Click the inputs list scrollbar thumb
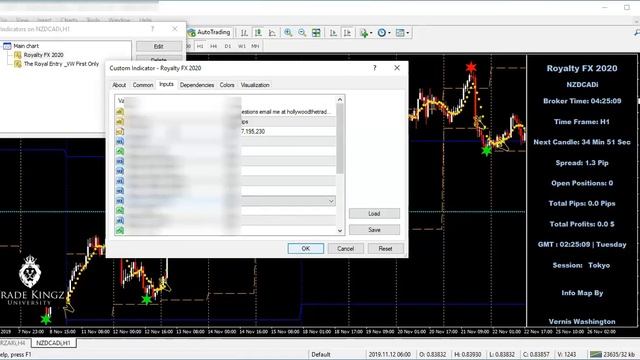The width and height of the screenshot is (640, 360). coord(340,139)
